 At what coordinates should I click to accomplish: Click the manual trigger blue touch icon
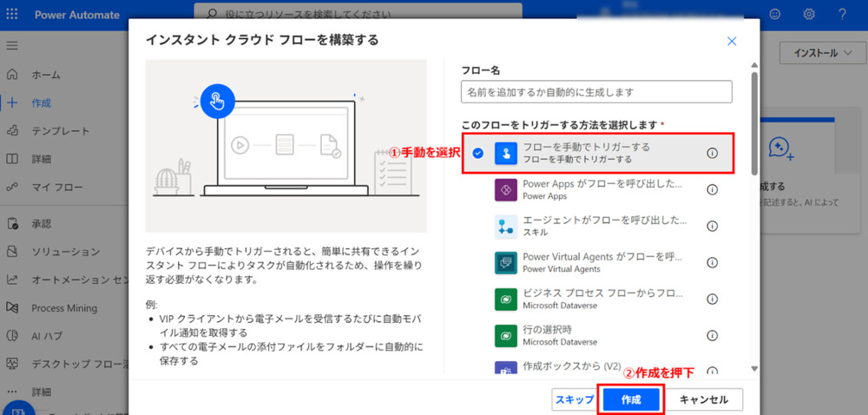point(506,154)
